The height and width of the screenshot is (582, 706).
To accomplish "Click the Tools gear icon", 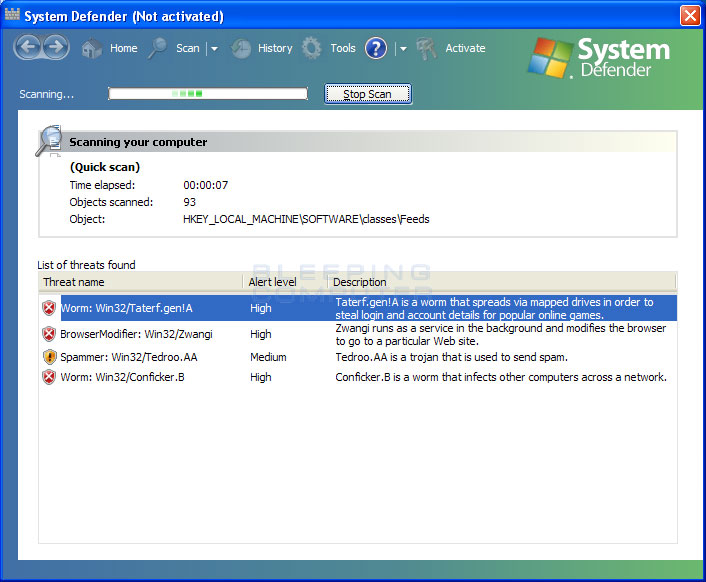I will (311, 48).
